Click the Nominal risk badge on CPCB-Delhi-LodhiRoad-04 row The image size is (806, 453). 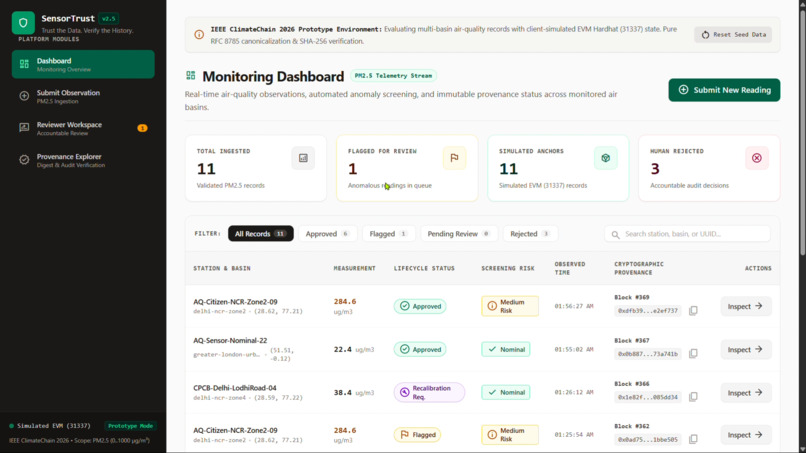coord(506,392)
